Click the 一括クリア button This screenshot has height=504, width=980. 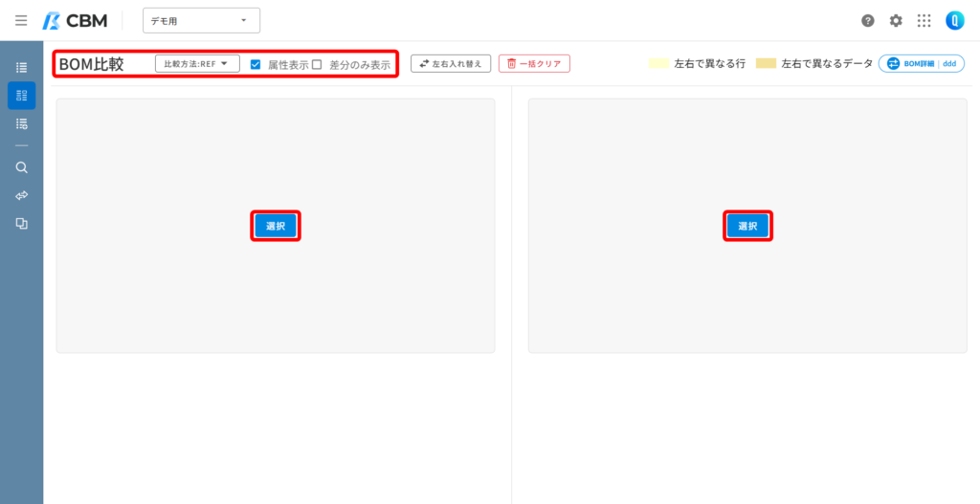534,64
